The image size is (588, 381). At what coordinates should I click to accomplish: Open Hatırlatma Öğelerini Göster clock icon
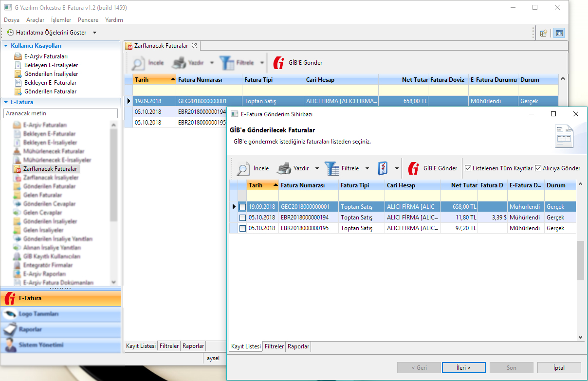(x=10, y=33)
